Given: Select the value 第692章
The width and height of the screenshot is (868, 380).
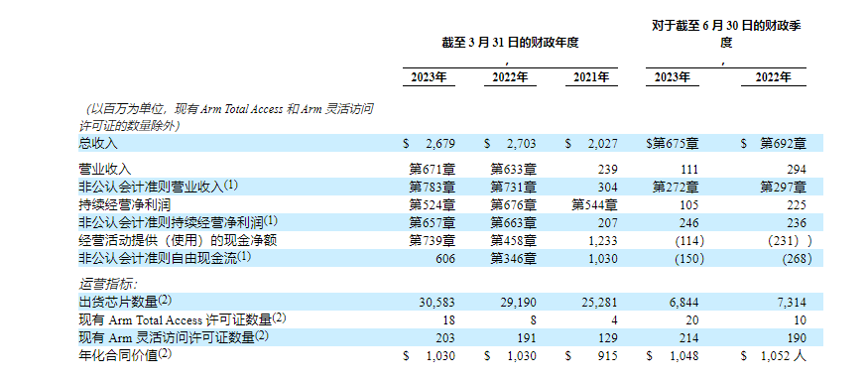Looking at the screenshot, I should (783, 144).
